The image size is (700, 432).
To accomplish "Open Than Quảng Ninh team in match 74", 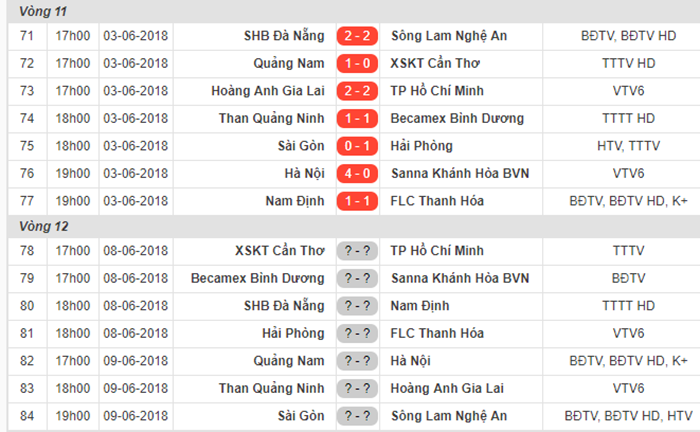I will pos(271,119).
